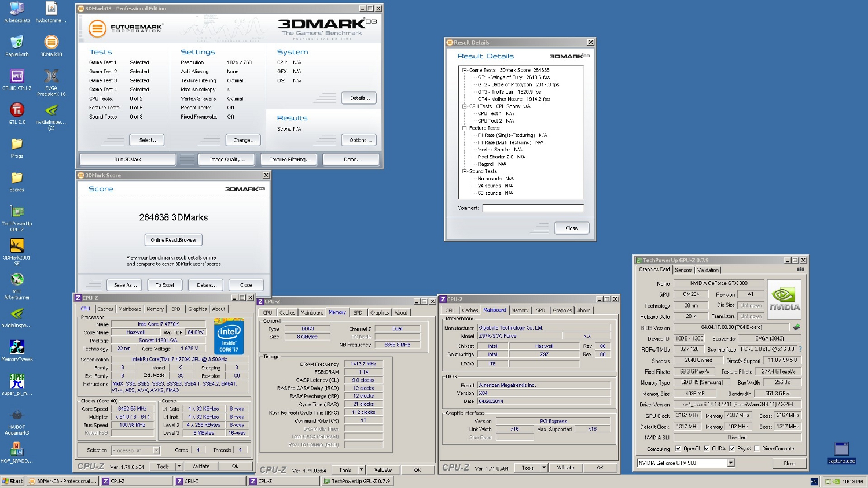Select the capture.exe desktop icon
868x488 pixels.
841,453
